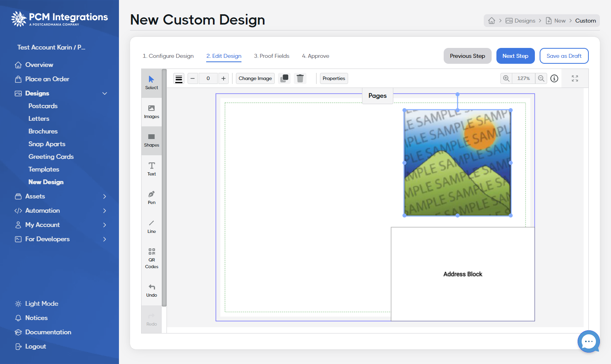The image size is (611, 364).
Task: Select the sample mountain image on canvas
Action: point(458,163)
